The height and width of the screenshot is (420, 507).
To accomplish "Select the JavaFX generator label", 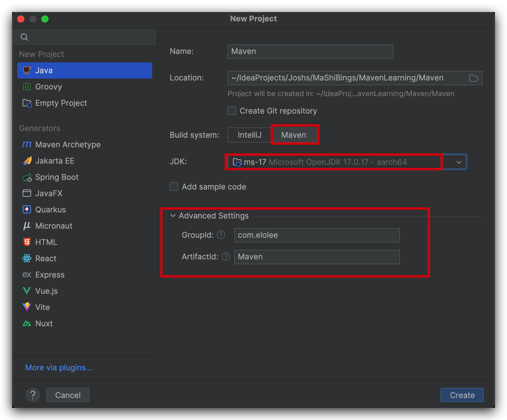I will tap(49, 193).
